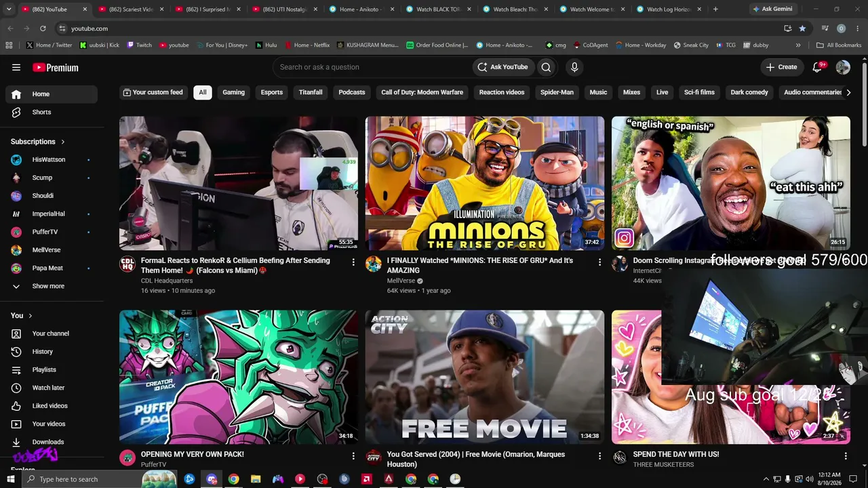The width and height of the screenshot is (868, 488).
Task: Reload the page in the browser
Action: pyautogui.click(x=43, y=28)
